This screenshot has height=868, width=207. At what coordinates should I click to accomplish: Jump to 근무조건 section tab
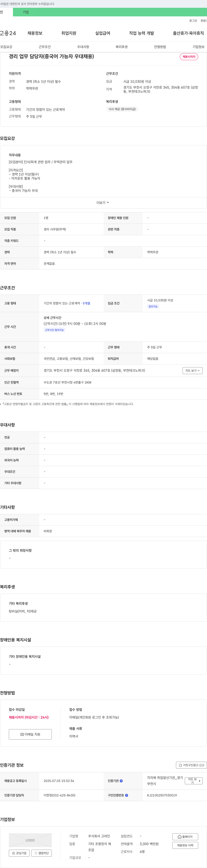pyautogui.click(x=44, y=47)
